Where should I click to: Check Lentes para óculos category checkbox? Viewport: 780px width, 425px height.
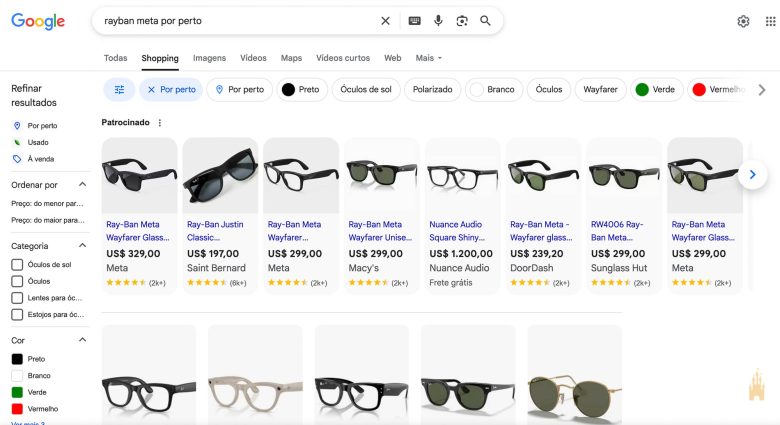(x=17, y=298)
